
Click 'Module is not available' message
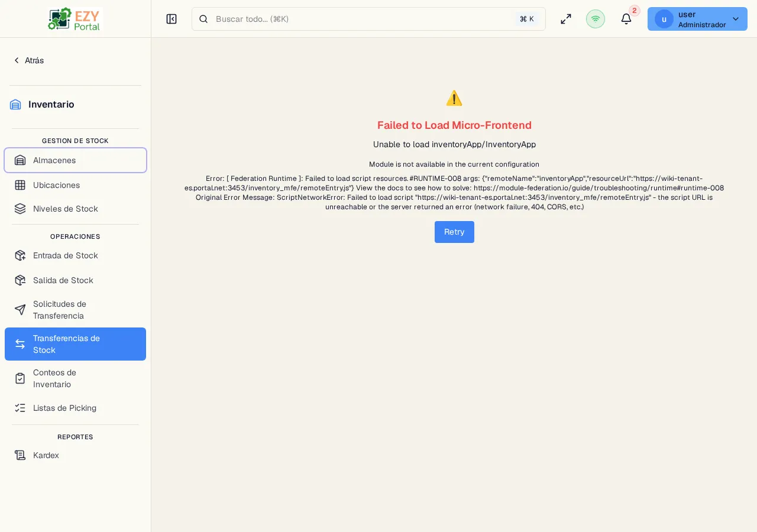454,164
